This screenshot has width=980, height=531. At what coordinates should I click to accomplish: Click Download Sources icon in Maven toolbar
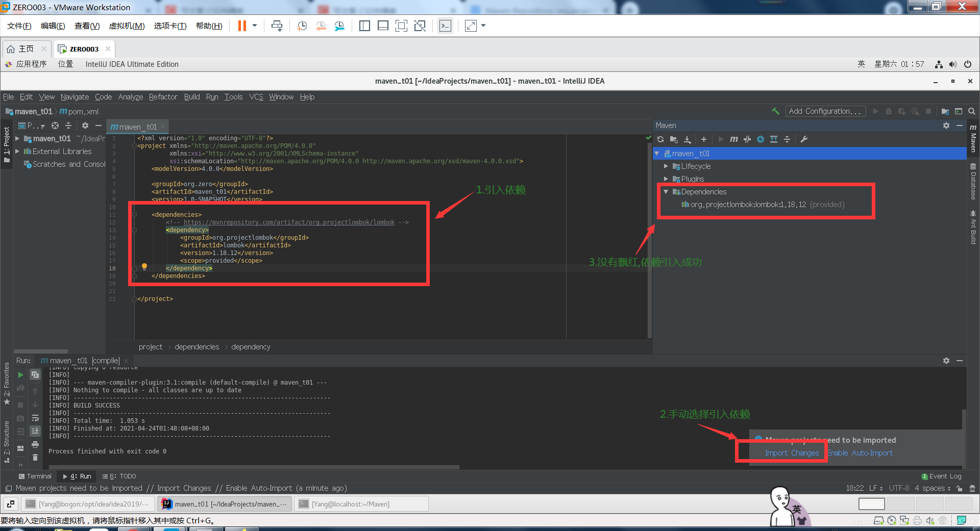(688, 139)
